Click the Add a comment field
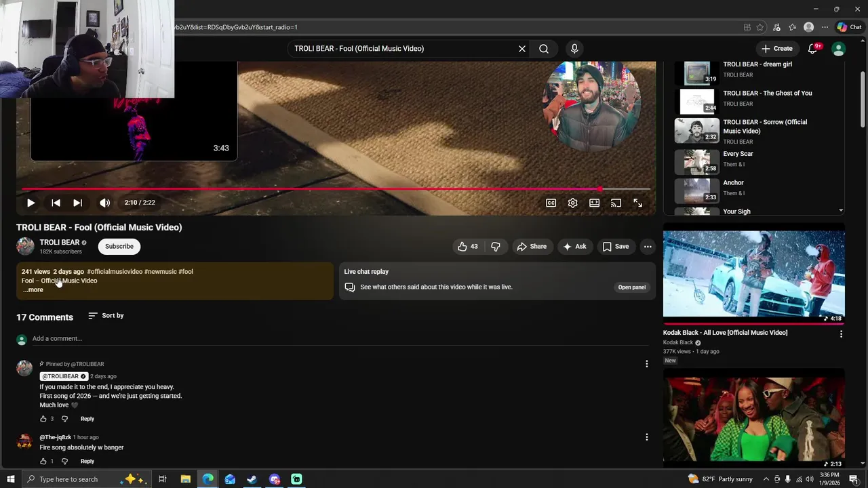This screenshot has height=488, width=868. [x=340, y=339]
